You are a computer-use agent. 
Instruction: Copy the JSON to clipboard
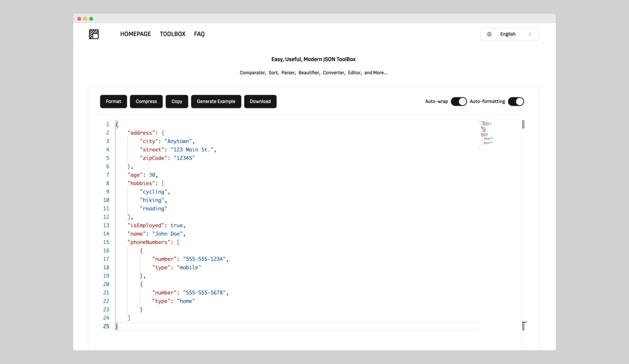[x=177, y=101]
